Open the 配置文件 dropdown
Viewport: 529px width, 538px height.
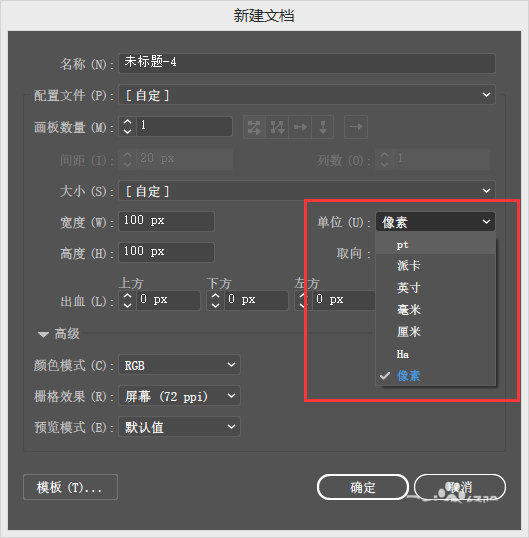[x=307, y=95]
